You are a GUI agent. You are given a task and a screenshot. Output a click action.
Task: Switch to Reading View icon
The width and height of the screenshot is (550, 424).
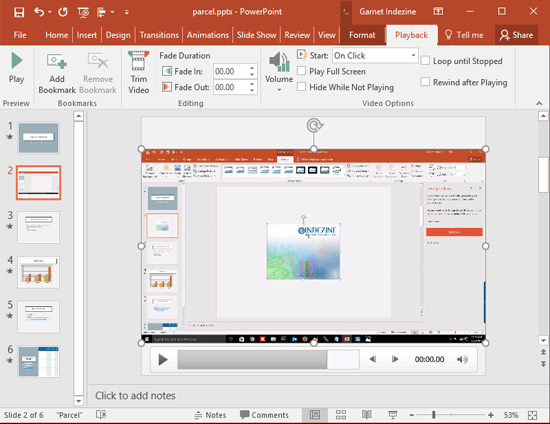click(x=367, y=415)
